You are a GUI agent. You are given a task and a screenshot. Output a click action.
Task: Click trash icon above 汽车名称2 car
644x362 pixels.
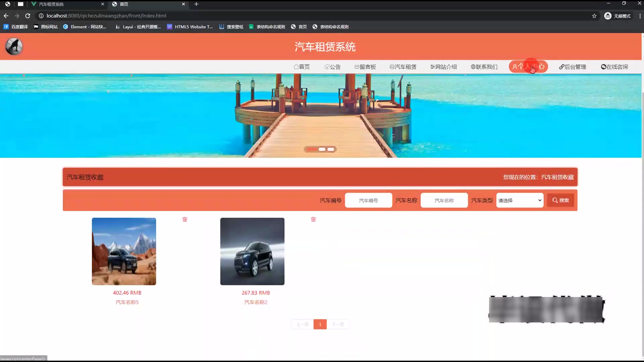point(313,220)
